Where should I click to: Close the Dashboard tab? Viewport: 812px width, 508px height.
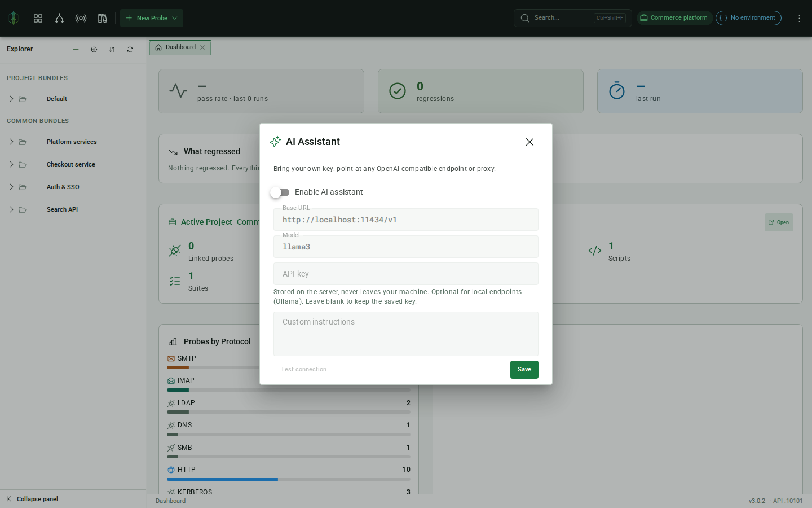point(202,47)
